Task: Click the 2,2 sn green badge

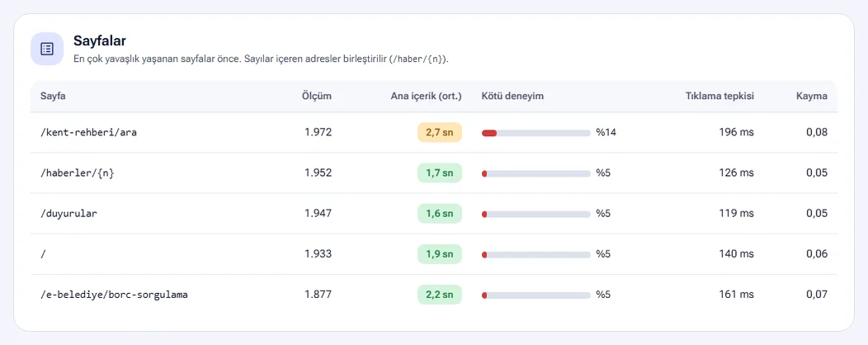Action: click(x=440, y=295)
